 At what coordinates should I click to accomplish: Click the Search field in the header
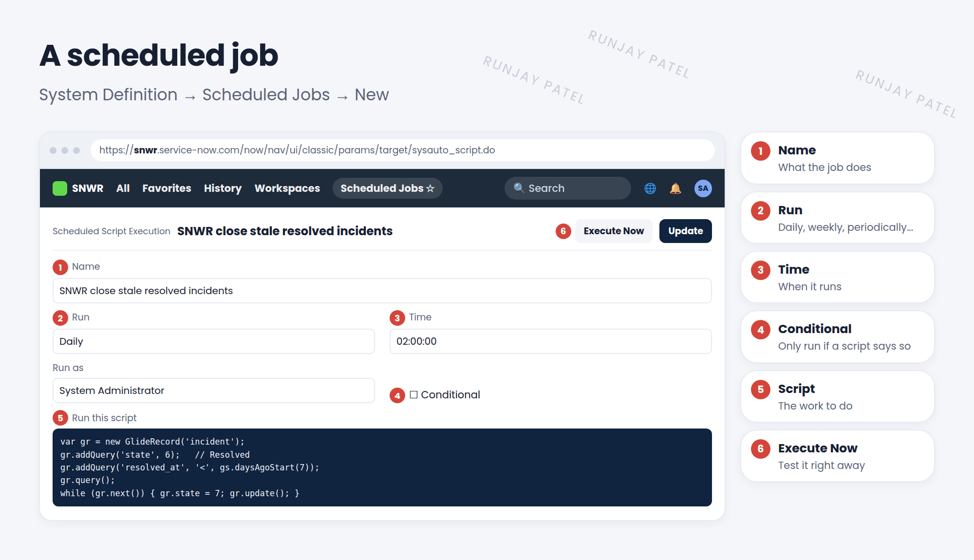point(567,188)
